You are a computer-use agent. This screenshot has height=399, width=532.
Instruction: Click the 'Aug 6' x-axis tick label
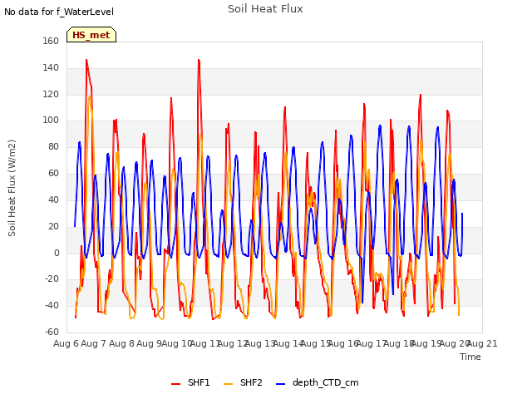[x=66, y=343]
